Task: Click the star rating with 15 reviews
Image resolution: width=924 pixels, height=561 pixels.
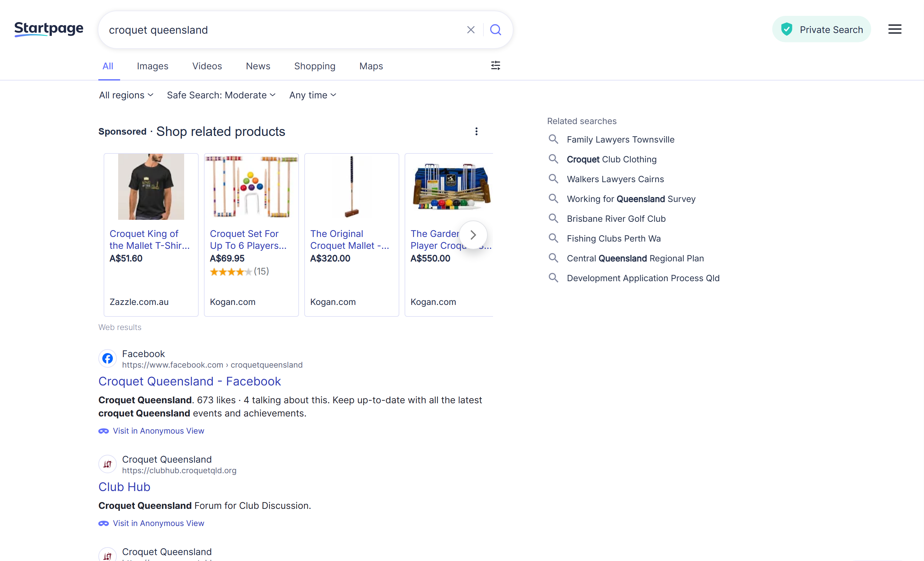Action: coord(239,271)
